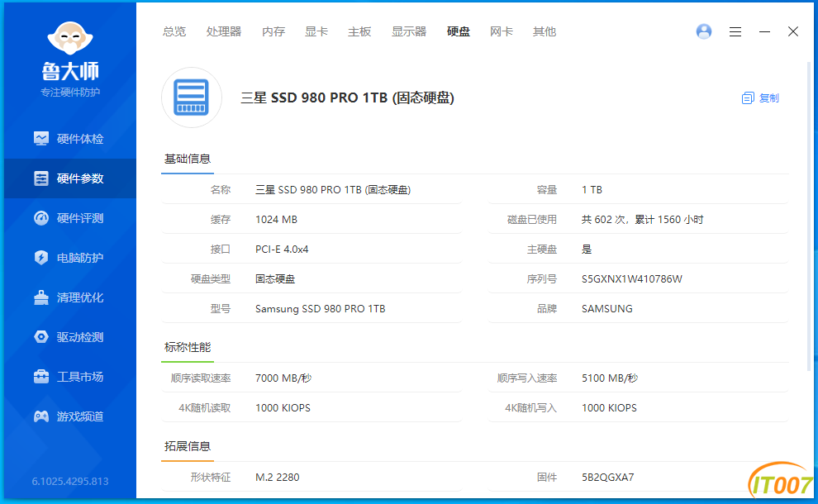
Task: Select the 硬盘 tab
Action: pos(459,32)
